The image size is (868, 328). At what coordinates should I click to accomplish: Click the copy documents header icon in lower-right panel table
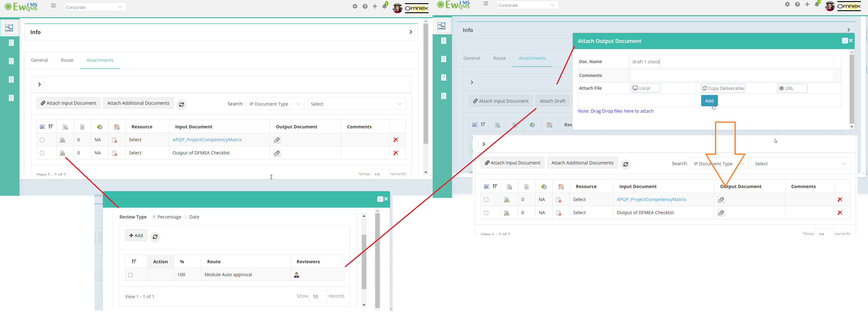(x=561, y=186)
